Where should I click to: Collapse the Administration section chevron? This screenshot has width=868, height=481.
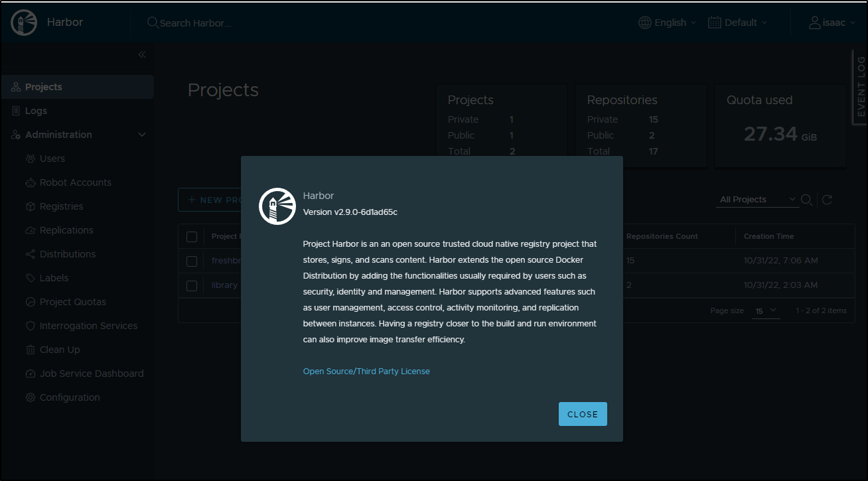pos(141,135)
